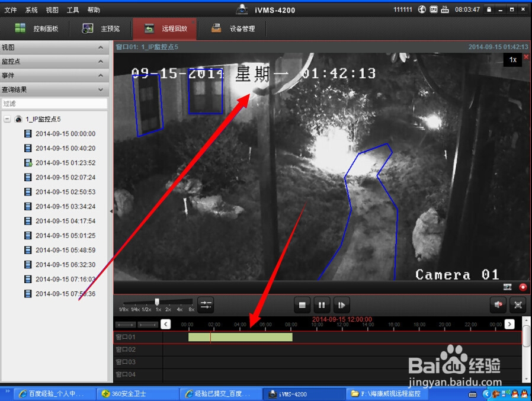Open the F:\海康威视远程监控 folder taskbar item
This screenshot has height=401, width=532.
pyautogui.click(x=386, y=393)
